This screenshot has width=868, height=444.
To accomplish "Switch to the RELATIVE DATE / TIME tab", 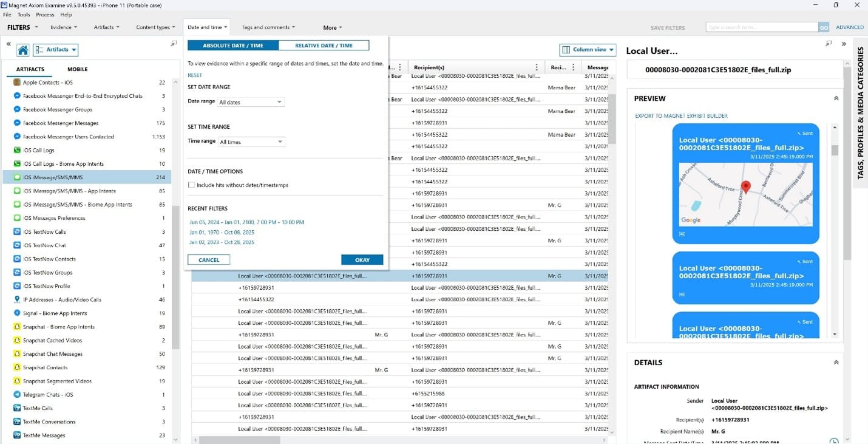I will (x=324, y=45).
